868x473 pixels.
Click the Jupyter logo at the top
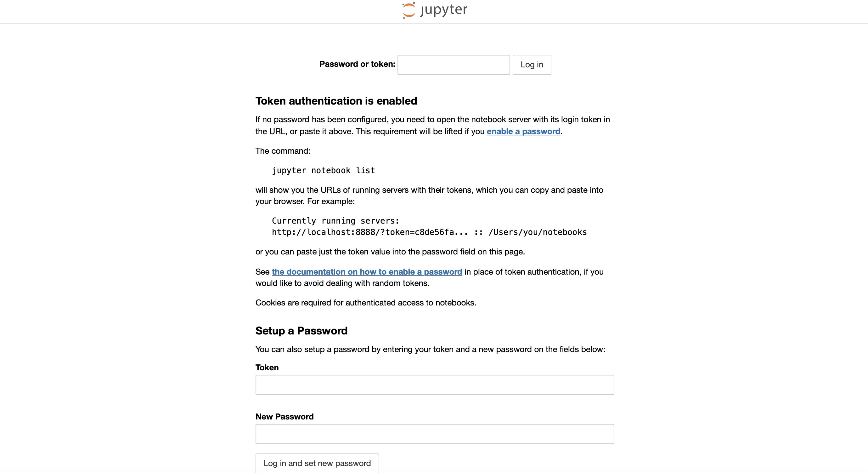(x=434, y=10)
